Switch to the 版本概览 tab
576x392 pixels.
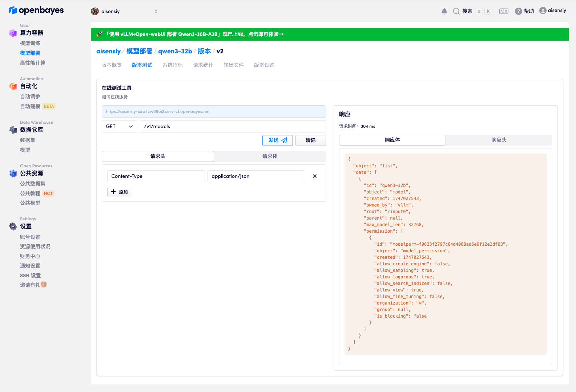tap(112, 65)
